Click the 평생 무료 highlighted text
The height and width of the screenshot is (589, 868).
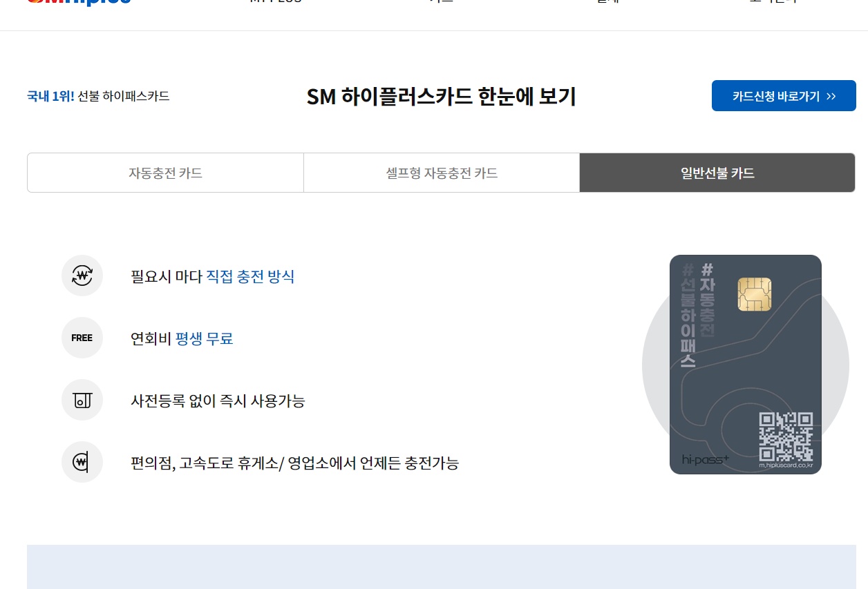tap(204, 339)
